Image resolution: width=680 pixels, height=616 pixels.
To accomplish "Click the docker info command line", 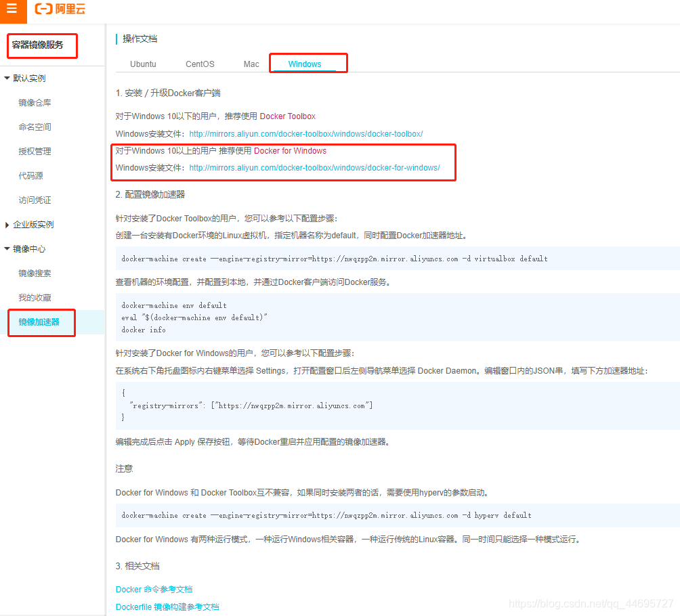I will (x=144, y=330).
